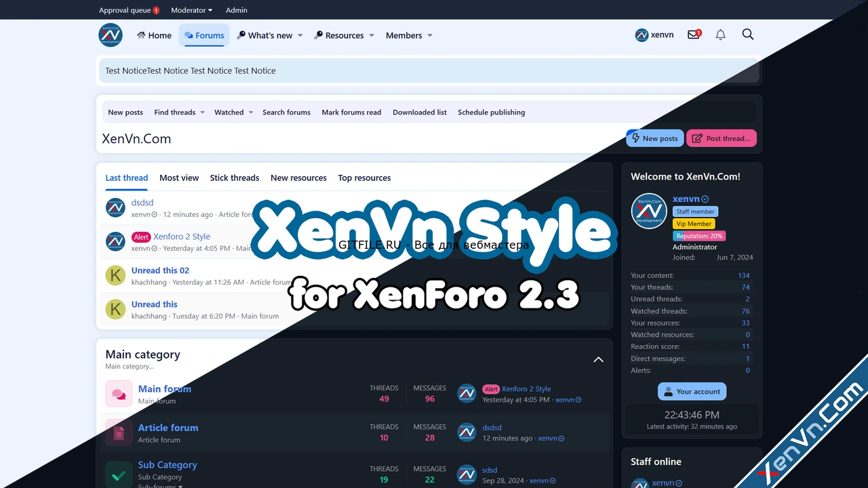Click the Vip Member badge
The width and height of the screenshot is (868, 488).
[x=694, y=224]
